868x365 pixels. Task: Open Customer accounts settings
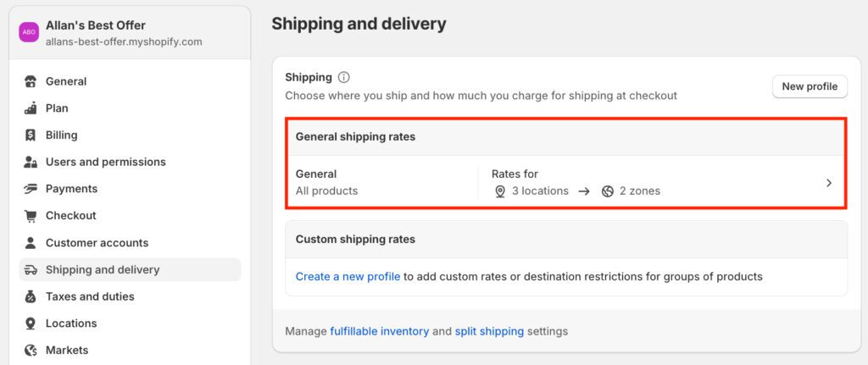point(97,243)
